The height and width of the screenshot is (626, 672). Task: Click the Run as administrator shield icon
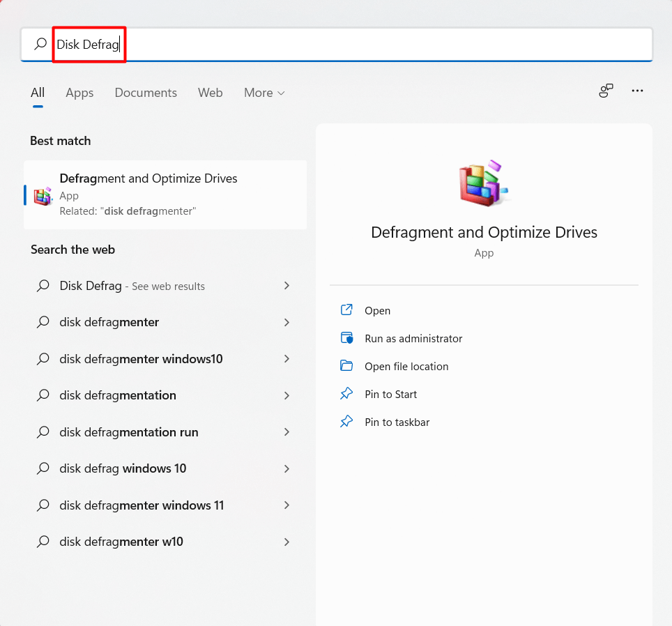click(x=346, y=338)
